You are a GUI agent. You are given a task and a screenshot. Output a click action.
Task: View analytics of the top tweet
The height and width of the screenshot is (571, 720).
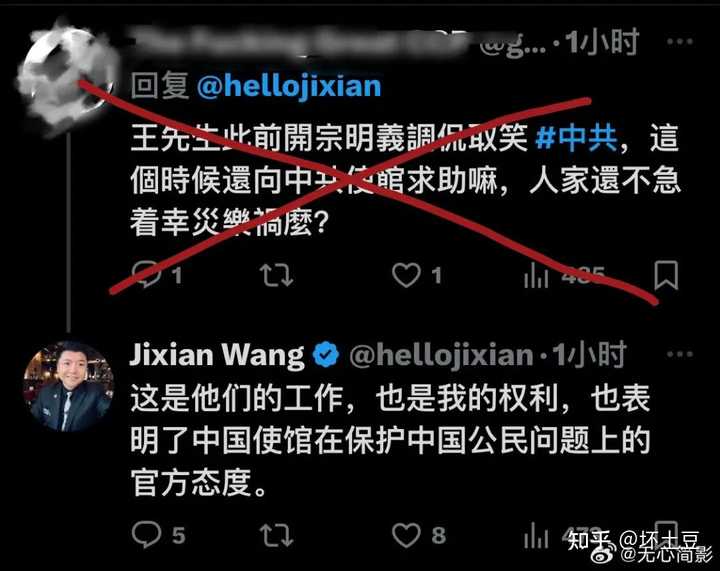coord(536,275)
